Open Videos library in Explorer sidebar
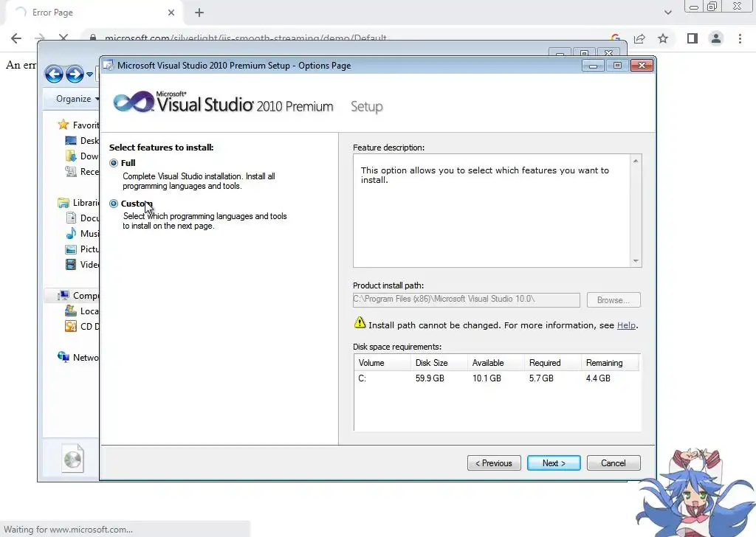The width and height of the screenshot is (756, 537). 82,264
